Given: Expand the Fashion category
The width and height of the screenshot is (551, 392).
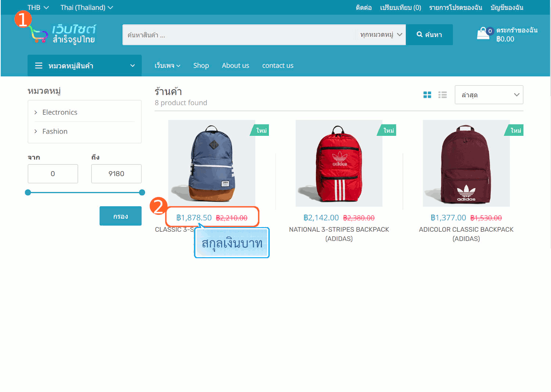Looking at the screenshot, I should tap(55, 131).
